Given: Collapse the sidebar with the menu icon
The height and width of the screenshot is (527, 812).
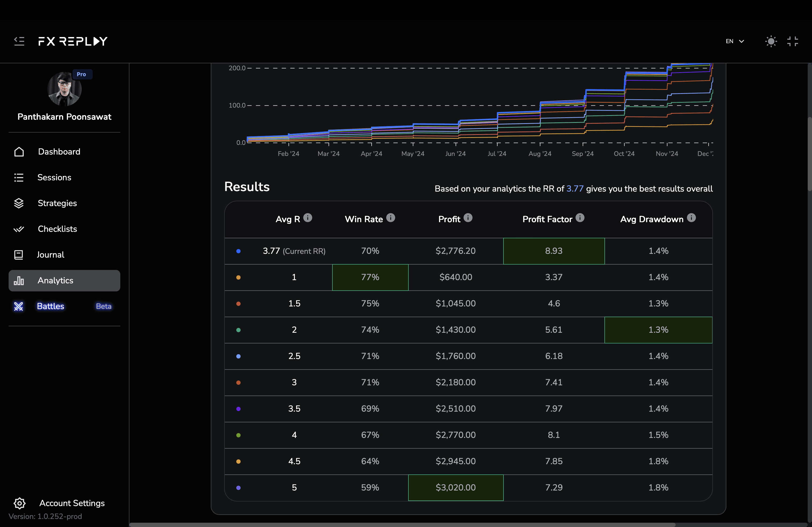Looking at the screenshot, I should (x=19, y=41).
